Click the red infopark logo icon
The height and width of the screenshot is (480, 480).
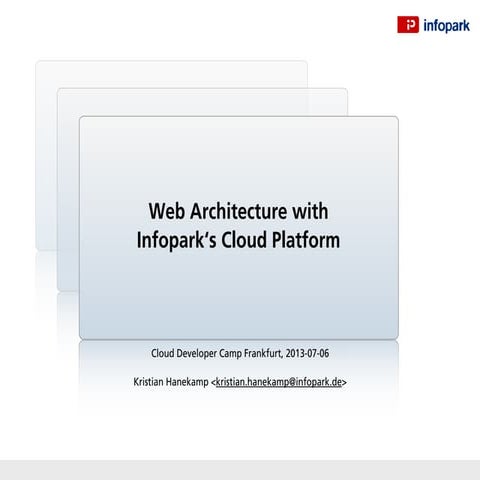pyautogui.click(x=408, y=25)
